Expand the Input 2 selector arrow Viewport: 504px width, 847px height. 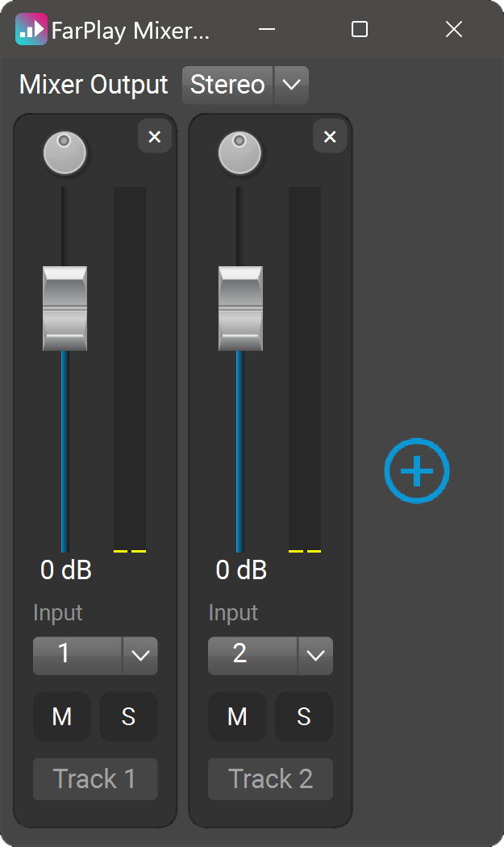click(315, 655)
